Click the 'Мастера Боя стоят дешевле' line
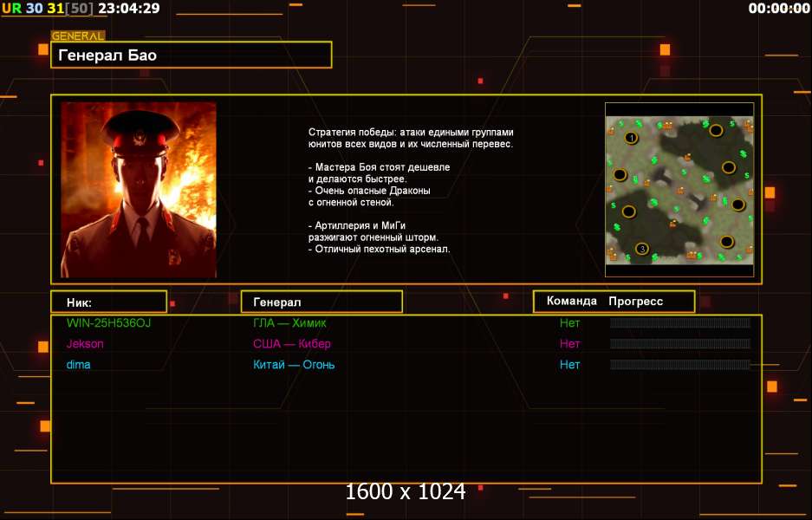This screenshot has width=812, height=520. [x=379, y=167]
